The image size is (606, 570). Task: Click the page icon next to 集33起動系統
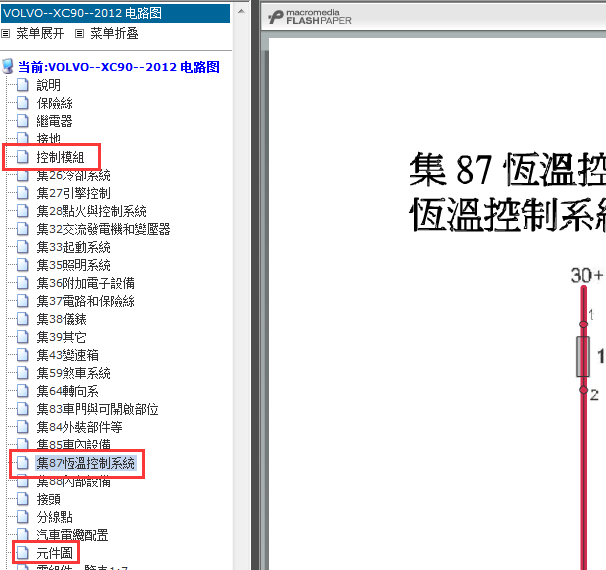[23, 247]
